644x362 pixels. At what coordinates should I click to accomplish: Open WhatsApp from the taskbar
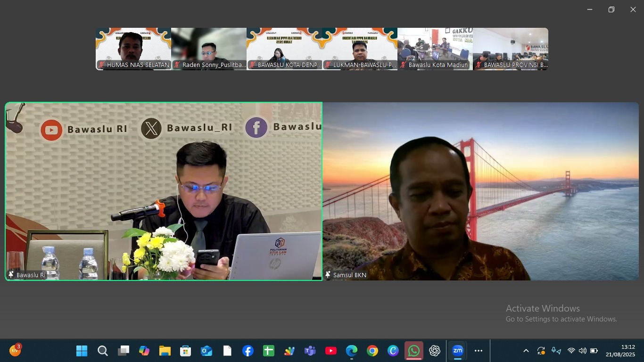point(414,351)
